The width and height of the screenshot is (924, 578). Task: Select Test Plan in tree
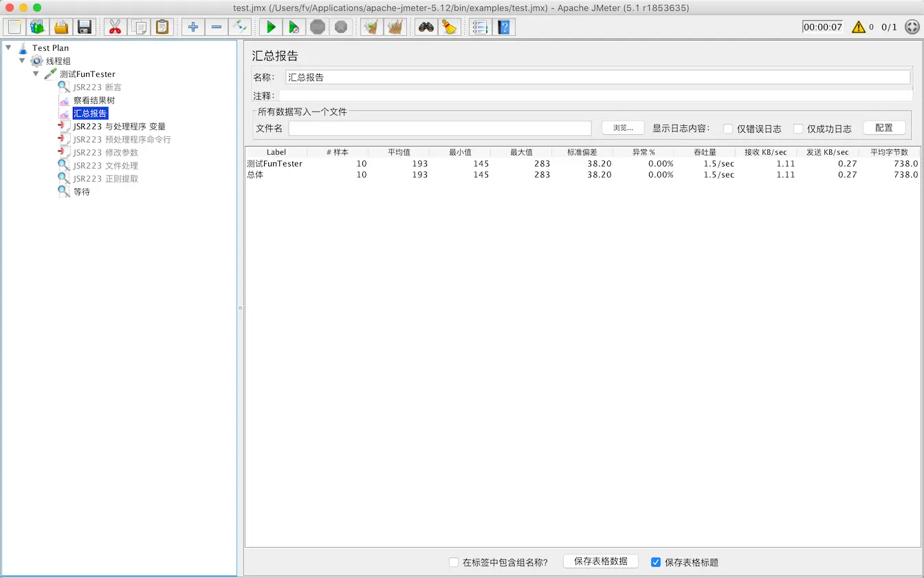pyautogui.click(x=50, y=48)
